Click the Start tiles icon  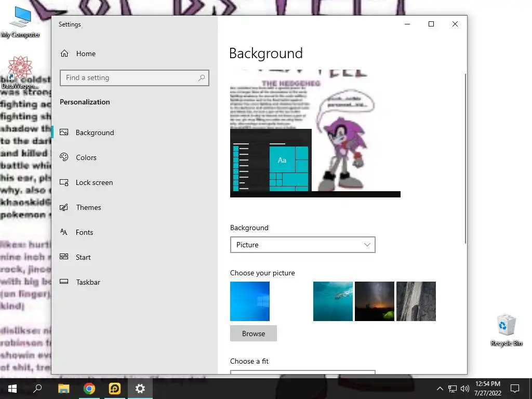coord(64,257)
